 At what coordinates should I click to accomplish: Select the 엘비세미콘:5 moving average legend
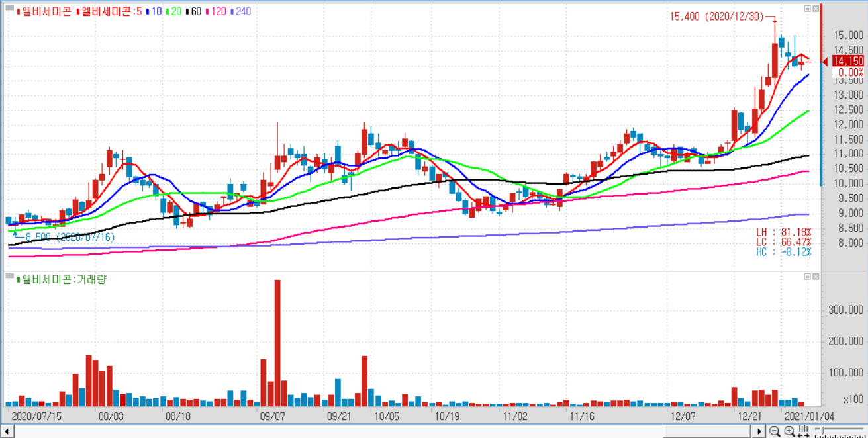pyautogui.click(x=109, y=11)
